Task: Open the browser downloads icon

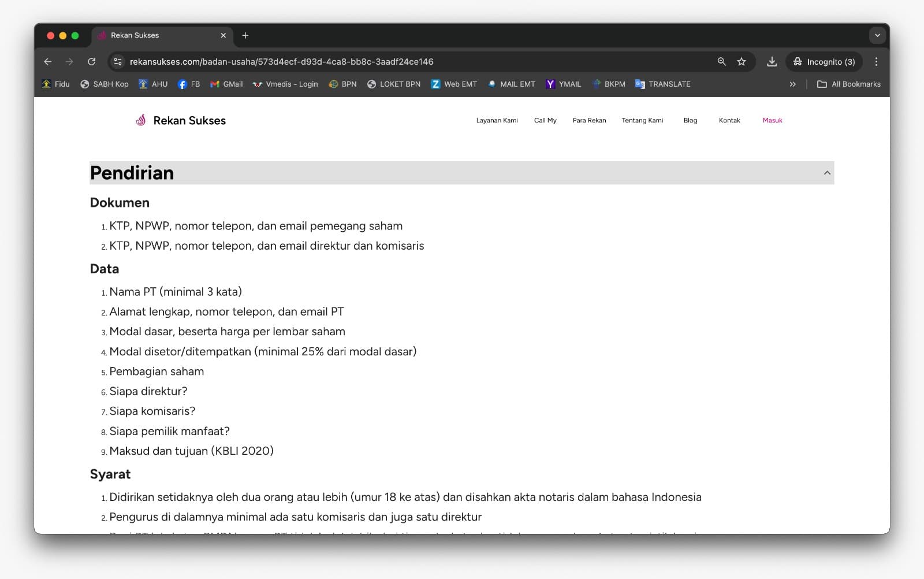Action: (x=772, y=62)
